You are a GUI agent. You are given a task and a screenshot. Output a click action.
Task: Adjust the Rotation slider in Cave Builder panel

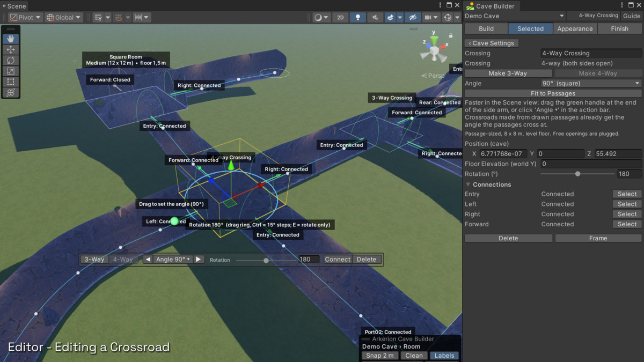click(577, 174)
